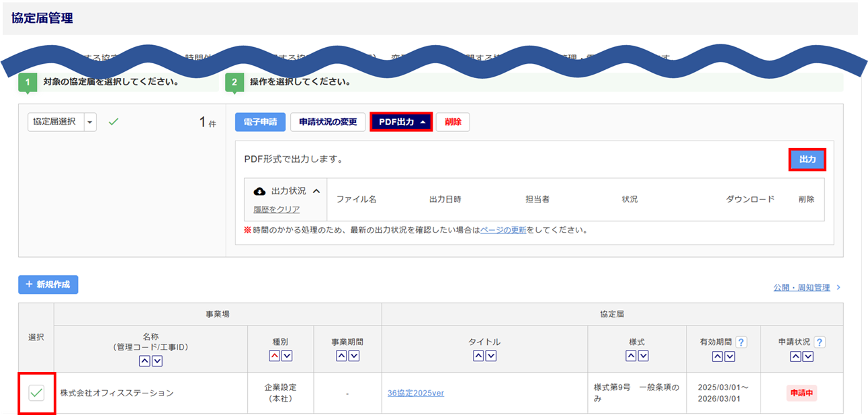This screenshot has height=415, width=868.
Task: Click the red 削除 button
Action: click(453, 122)
